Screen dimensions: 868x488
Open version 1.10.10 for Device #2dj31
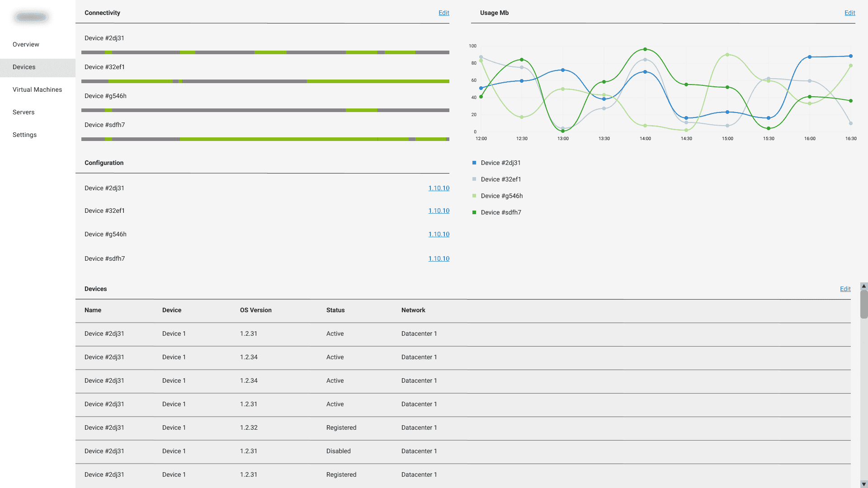pos(439,188)
